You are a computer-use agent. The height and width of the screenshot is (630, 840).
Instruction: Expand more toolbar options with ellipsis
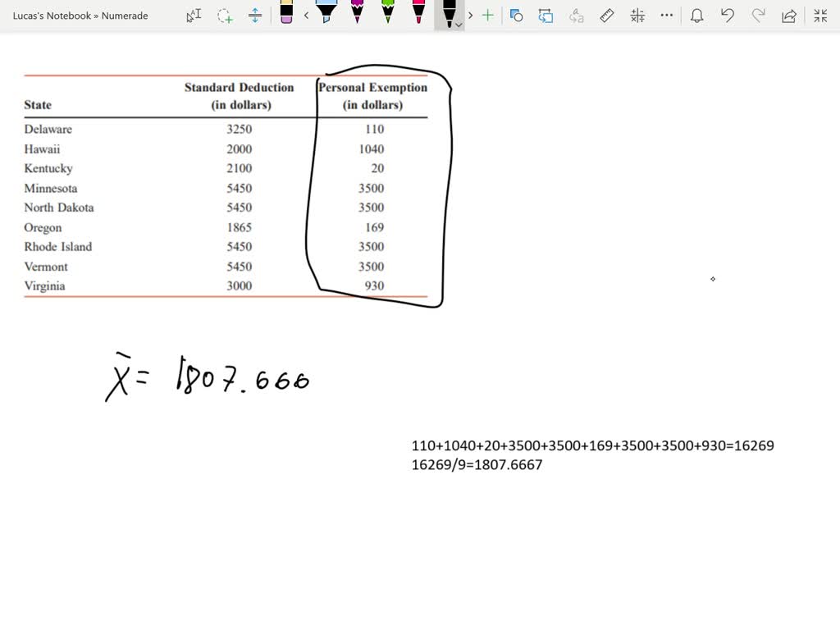click(666, 15)
